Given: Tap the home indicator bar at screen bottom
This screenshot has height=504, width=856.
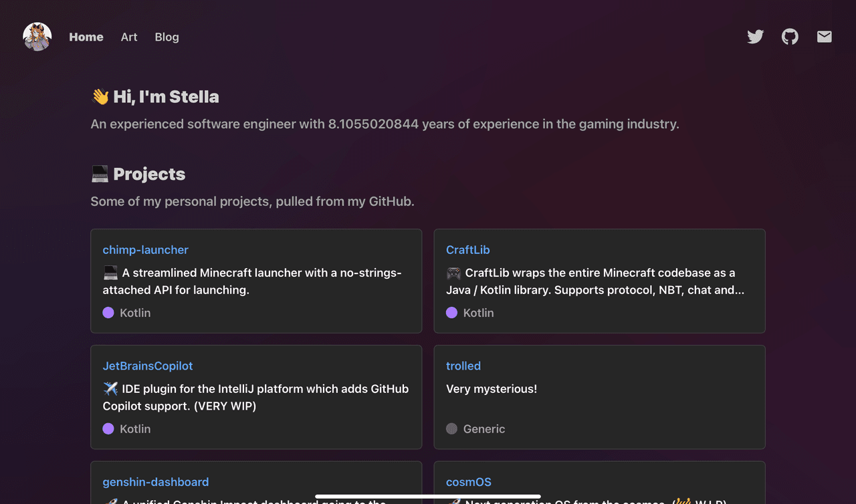Looking at the screenshot, I should point(428,497).
